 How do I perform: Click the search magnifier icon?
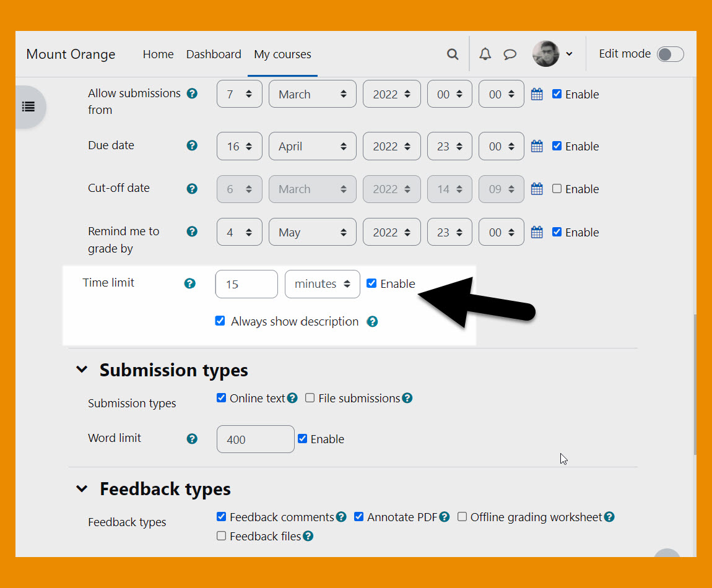pos(453,54)
